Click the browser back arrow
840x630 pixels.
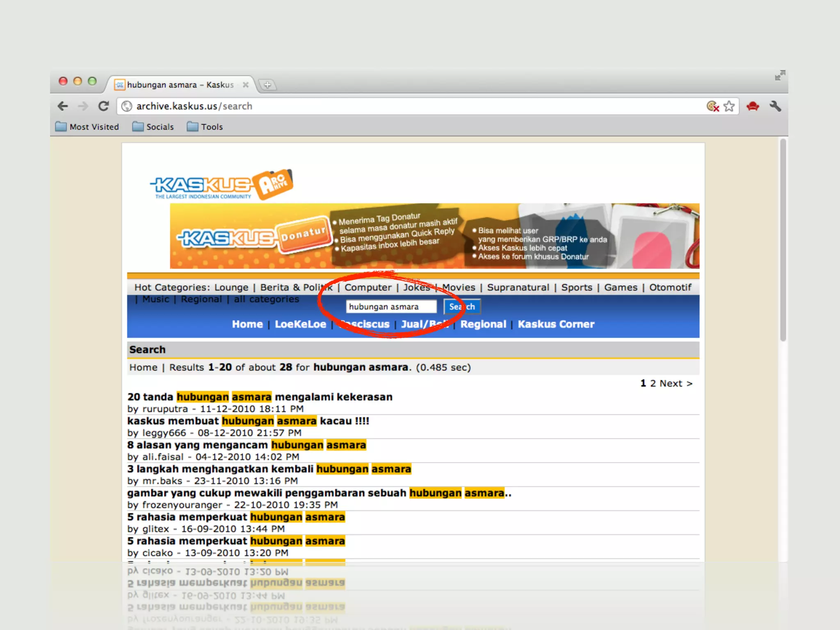[x=63, y=106]
